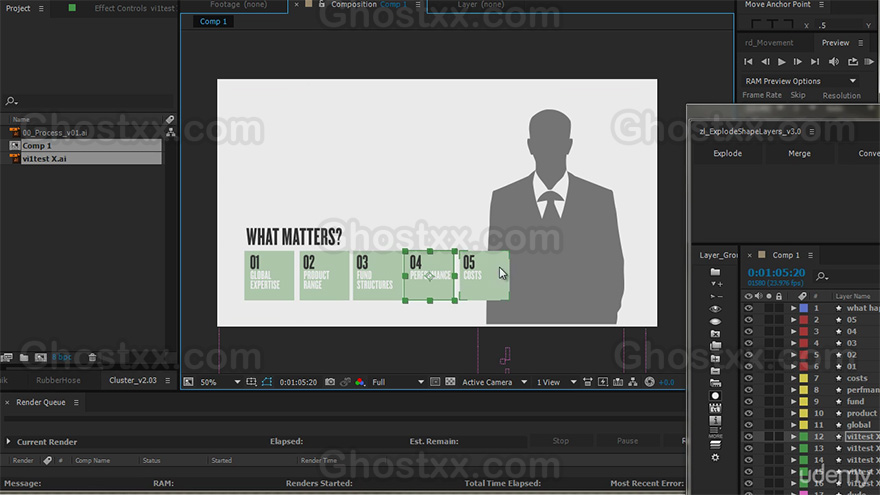Toggle Region of Interest in viewer bar
The image size is (880, 495).
435,382
